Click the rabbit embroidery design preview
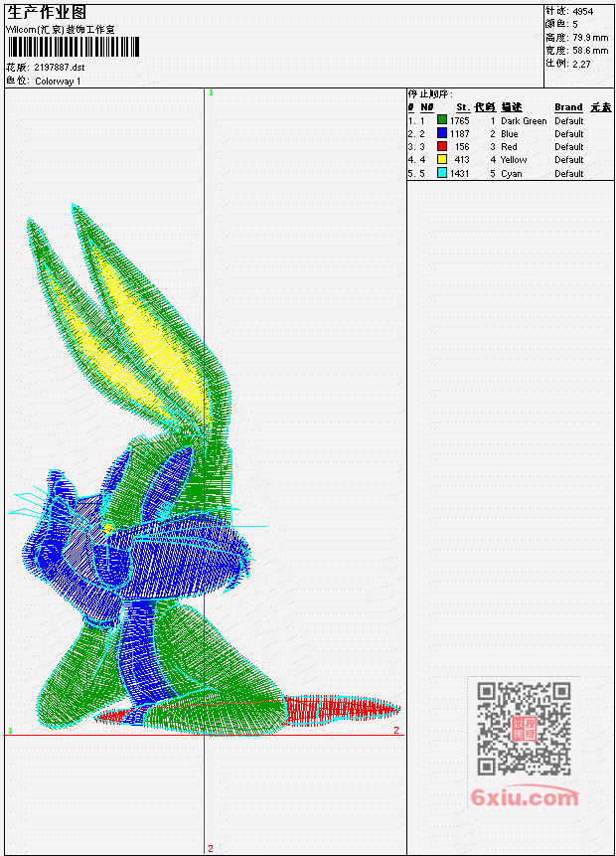Image resolution: width=616 pixels, height=856 pixels. coord(204,469)
